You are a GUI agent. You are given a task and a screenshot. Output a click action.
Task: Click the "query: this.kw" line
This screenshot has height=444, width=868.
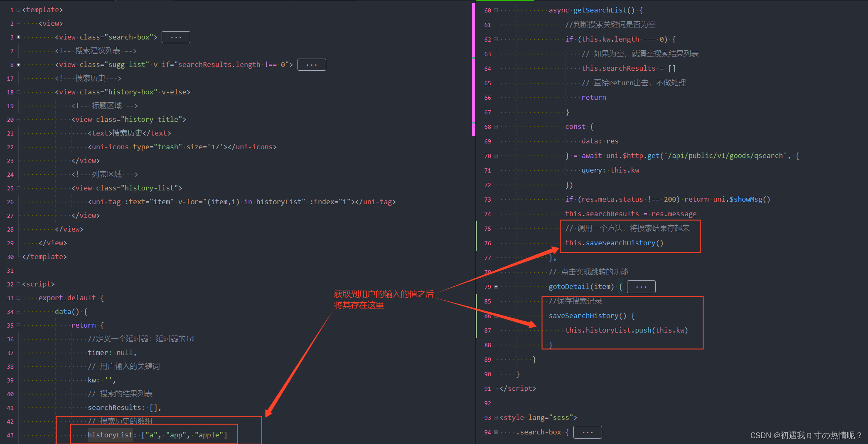pos(610,170)
